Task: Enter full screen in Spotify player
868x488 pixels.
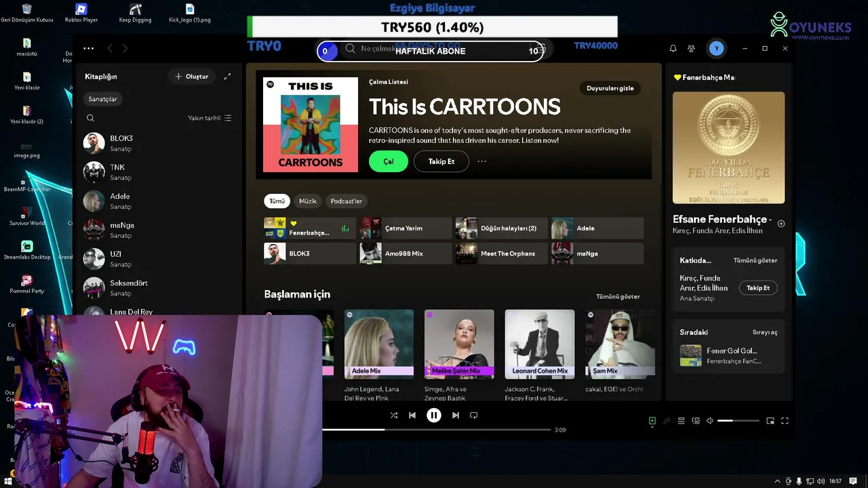Action: 785,421
